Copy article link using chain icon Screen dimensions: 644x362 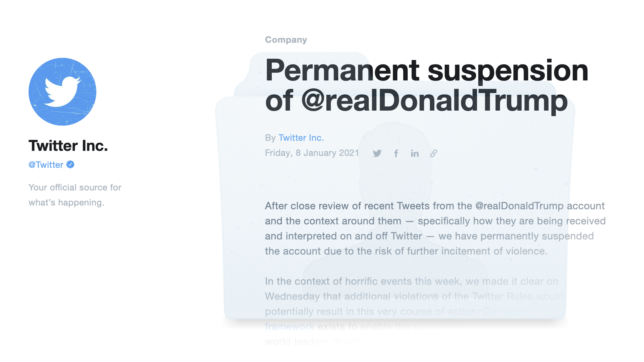coord(433,153)
